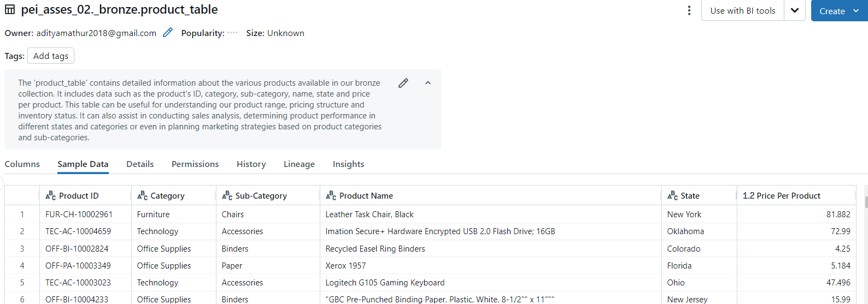The image size is (868, 304).
Task: Click the Product ID column header
Action: pyautogui.click(x=85, y=195)
